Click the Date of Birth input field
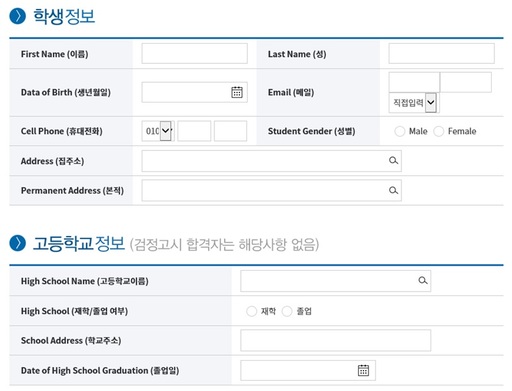Screen dimensions: 512x391 pyautogui.click(x=194, y=92)
